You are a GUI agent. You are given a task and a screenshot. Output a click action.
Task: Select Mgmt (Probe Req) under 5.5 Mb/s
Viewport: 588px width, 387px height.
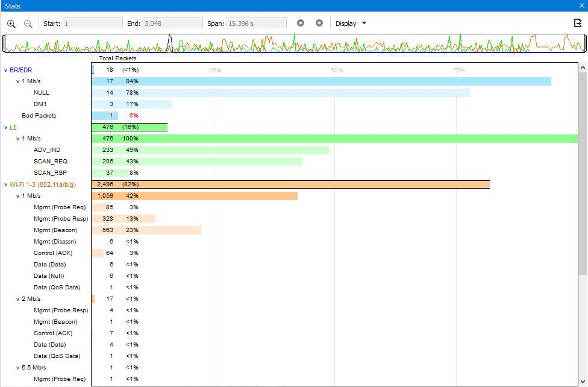click(x=60, y=379)
